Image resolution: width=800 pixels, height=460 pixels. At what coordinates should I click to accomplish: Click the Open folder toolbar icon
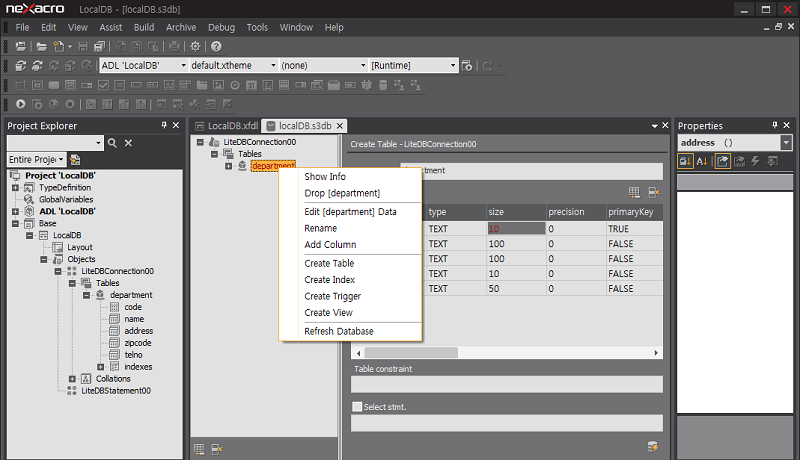[42, 46]
